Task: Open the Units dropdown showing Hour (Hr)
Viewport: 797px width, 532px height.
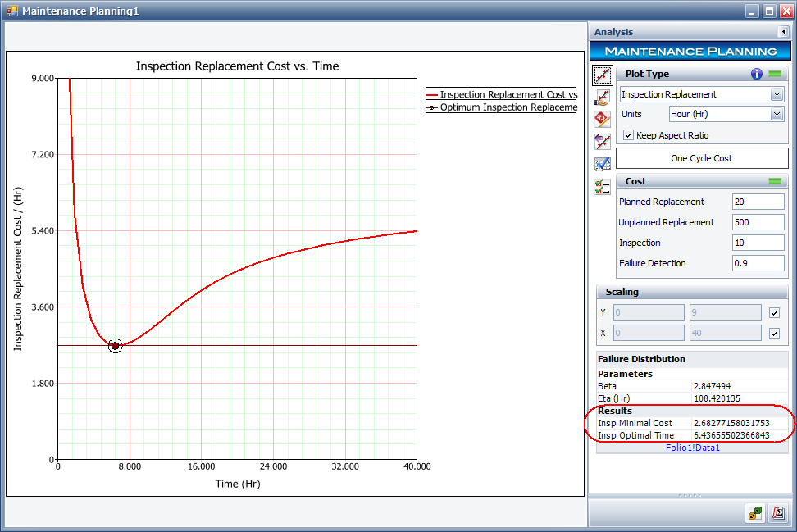Action: [777, 114]
